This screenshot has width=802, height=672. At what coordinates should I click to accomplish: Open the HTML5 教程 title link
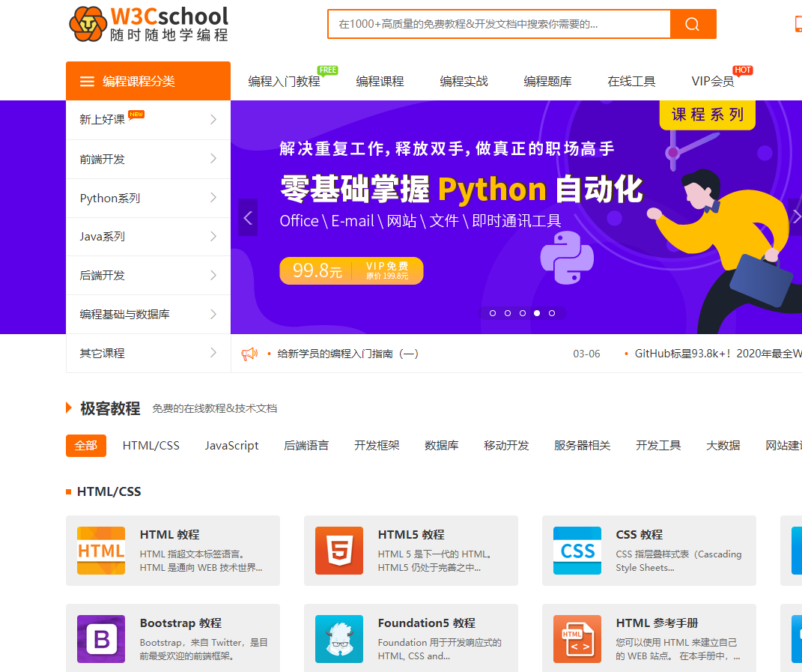tap(411, 534)
